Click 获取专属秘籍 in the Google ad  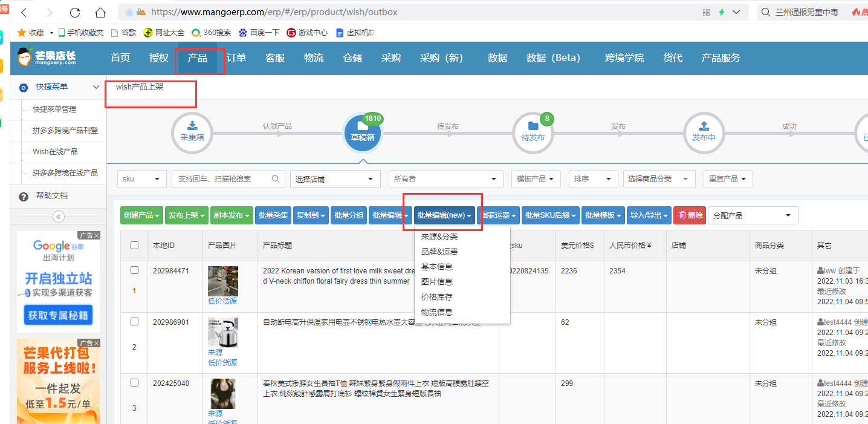(x=58, y=315)
